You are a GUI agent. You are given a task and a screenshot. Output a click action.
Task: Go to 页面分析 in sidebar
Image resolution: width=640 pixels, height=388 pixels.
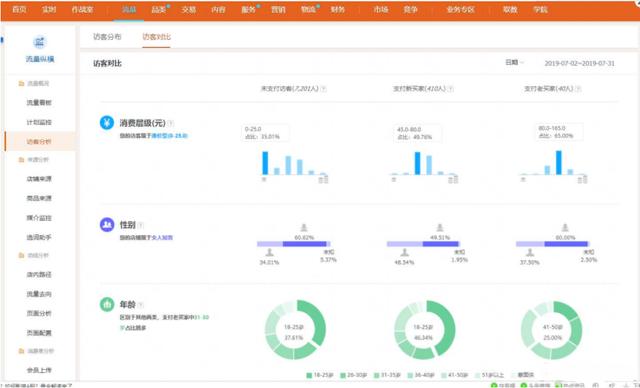click(x=39, y=313)
